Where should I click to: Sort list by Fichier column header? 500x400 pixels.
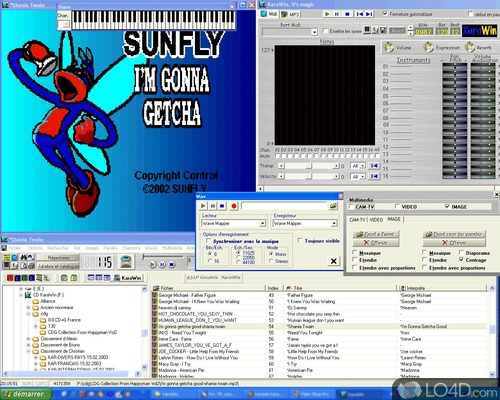[x=208, y=288]
